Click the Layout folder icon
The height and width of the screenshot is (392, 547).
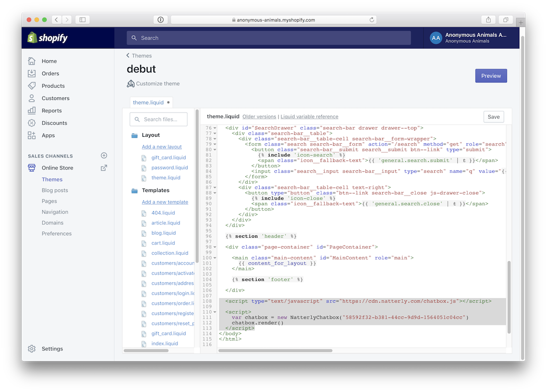click(x=134, y=135)
